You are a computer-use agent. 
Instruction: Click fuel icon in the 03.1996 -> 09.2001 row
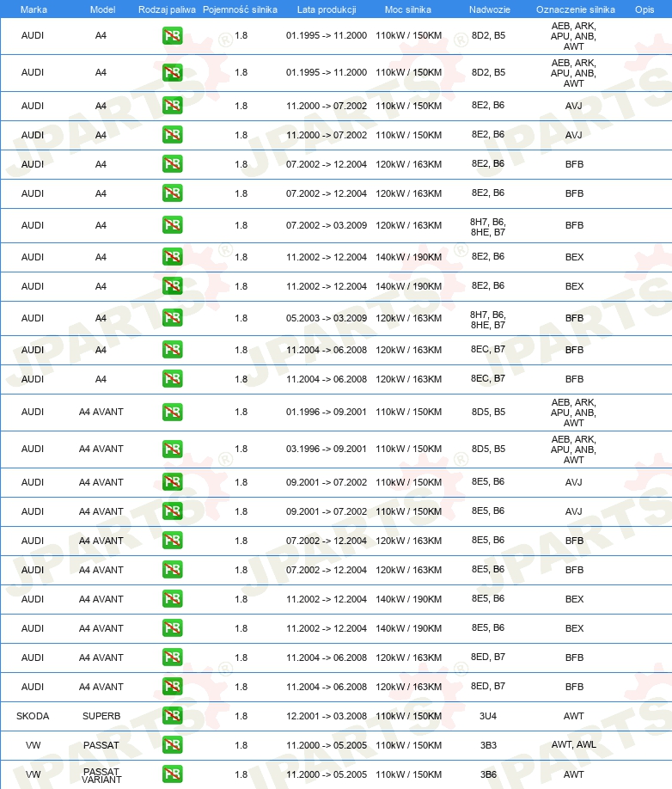pos(172,449)
